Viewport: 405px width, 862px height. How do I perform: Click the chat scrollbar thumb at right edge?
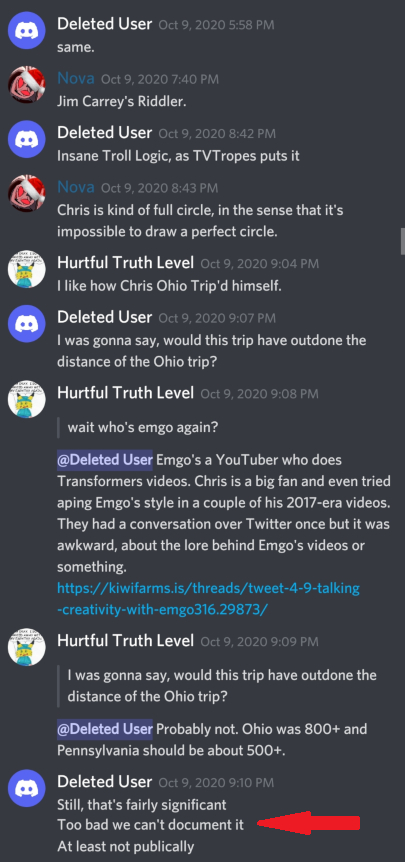point(402,241)
